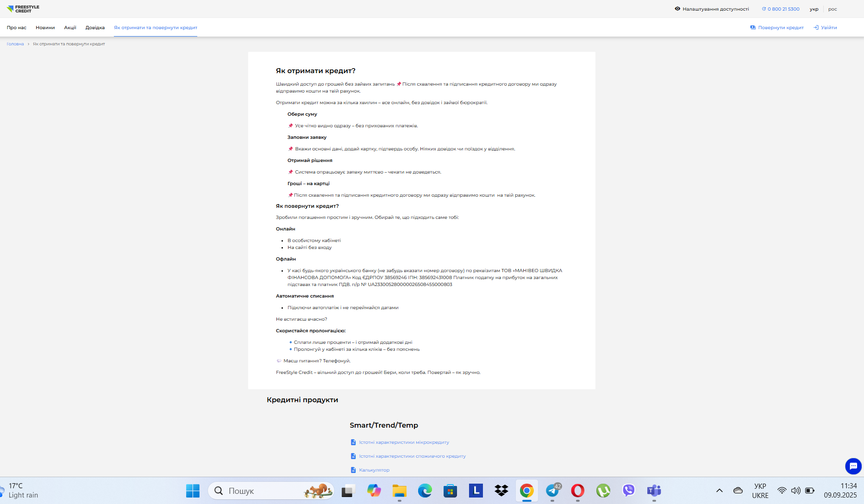Screen dimensions: 864x504
Task: Click document icon beside споживчого кредиту link
Action: (x=353, y=456)
